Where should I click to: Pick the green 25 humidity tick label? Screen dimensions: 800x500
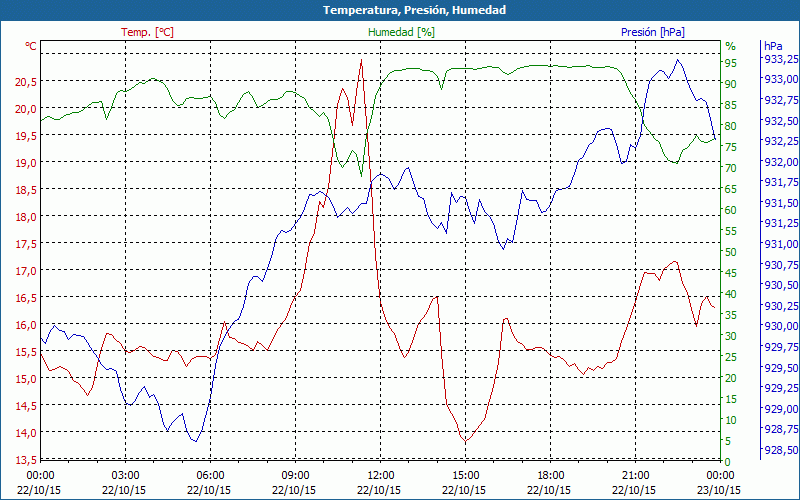[x=731, y=357]
